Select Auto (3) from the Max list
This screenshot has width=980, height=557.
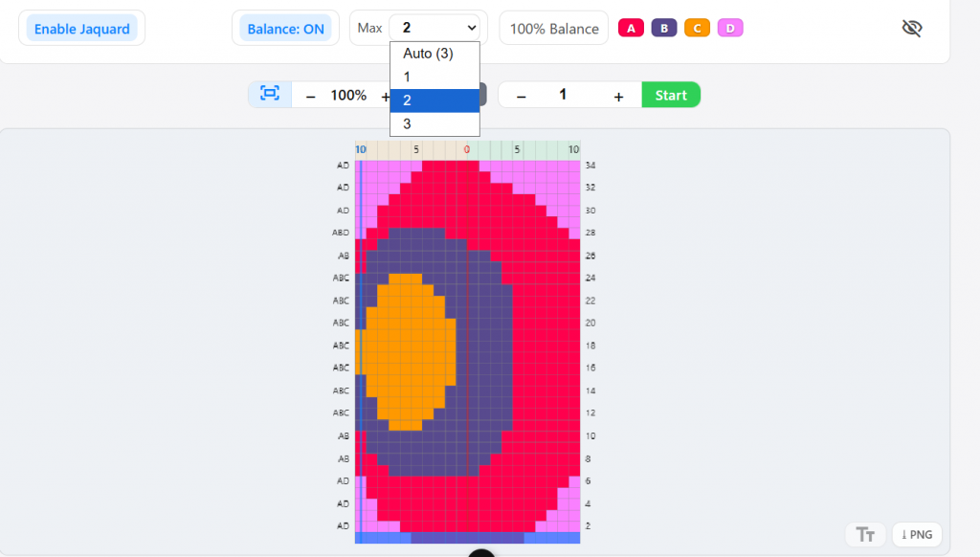(x=428, y=54)
